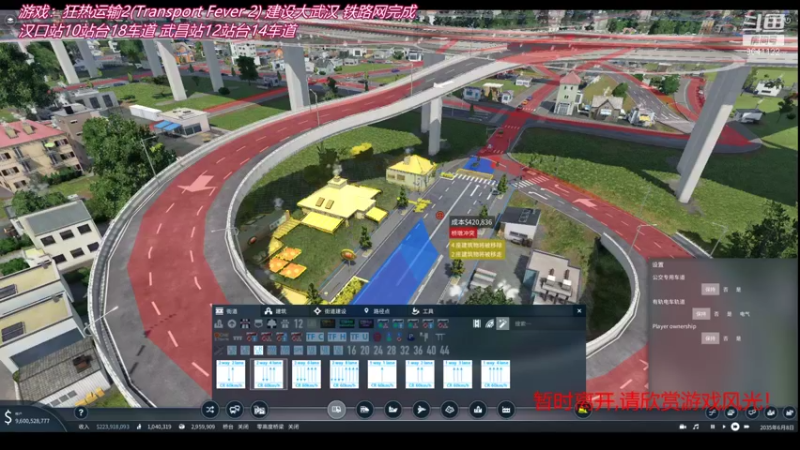Switch to the 工具 (tools) tab
800x450 pixels.
[x=423, y=311]
